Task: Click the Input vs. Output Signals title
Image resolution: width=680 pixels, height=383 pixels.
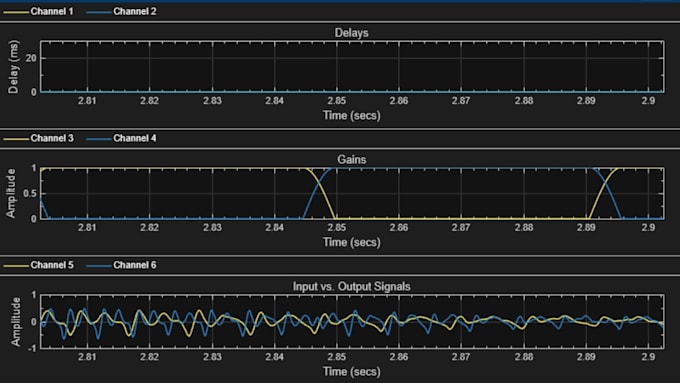Action: [351, 287]
